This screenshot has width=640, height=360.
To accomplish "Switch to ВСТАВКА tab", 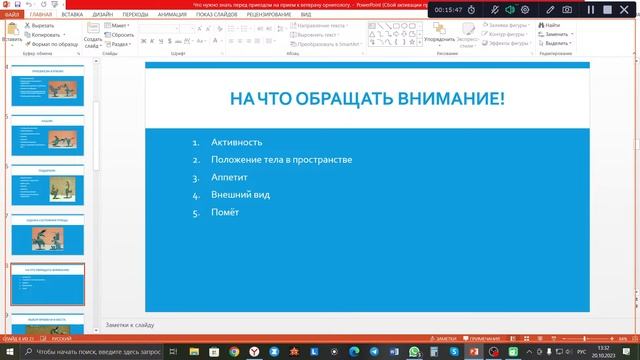I will point(72,14).
